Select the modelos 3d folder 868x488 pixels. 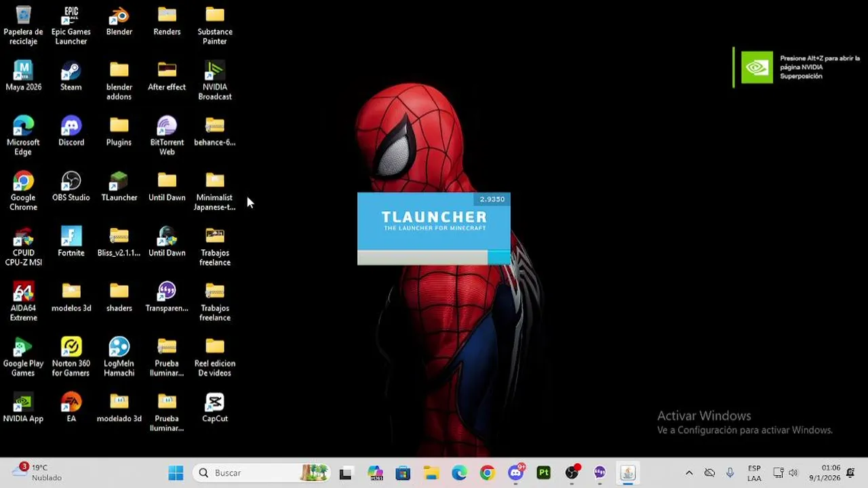coord(71,297)
